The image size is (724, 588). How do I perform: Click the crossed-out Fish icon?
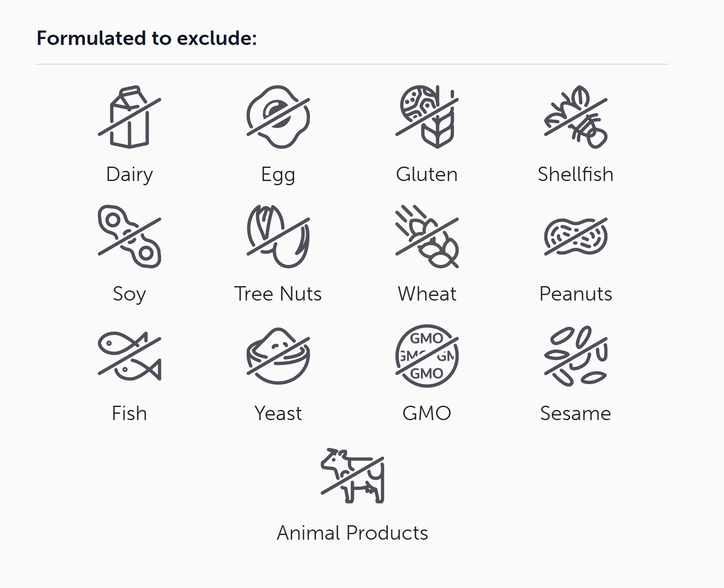pos(129,356)
